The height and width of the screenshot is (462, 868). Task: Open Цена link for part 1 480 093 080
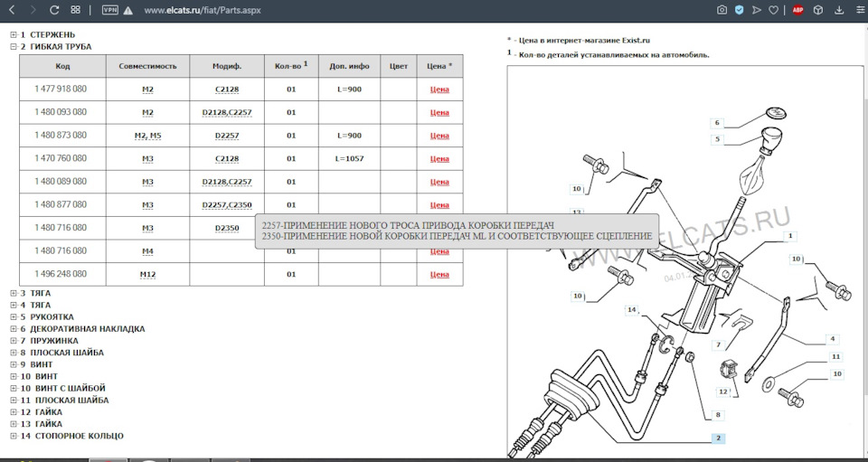[439, 113]
